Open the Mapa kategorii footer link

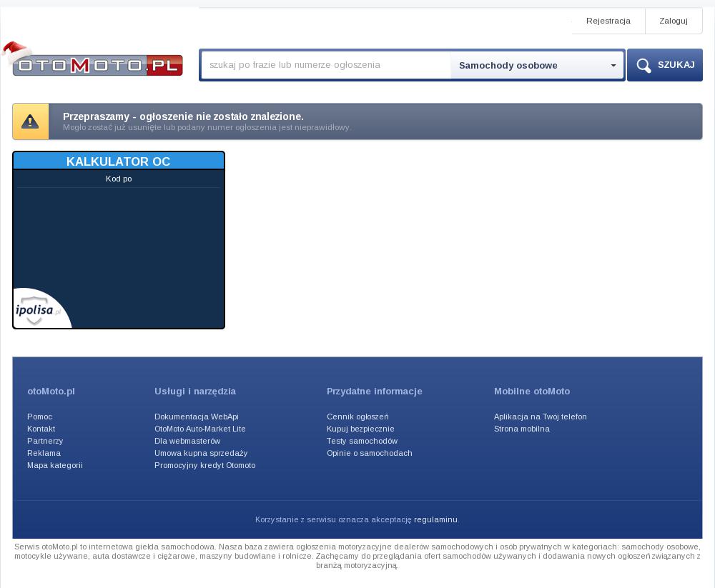55,465
